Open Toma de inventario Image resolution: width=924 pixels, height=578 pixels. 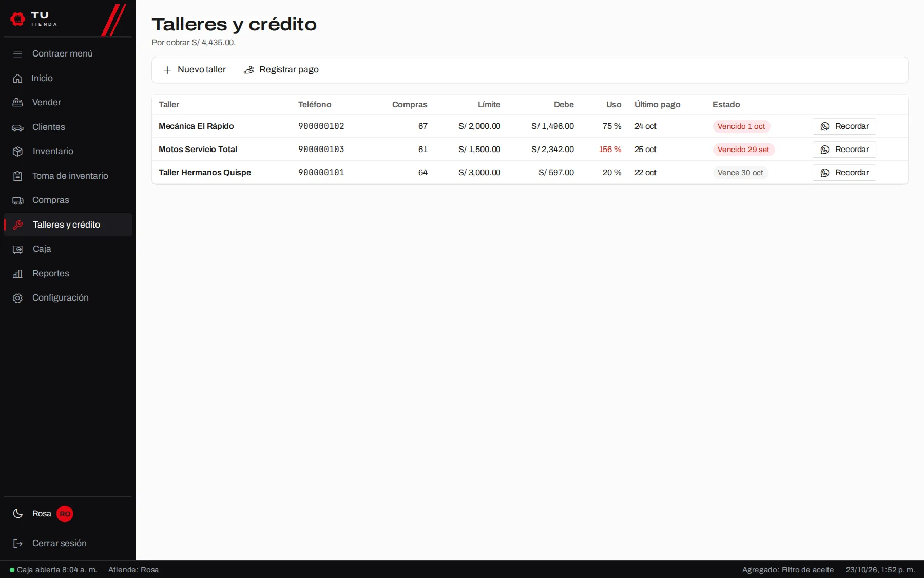point(68,176)
